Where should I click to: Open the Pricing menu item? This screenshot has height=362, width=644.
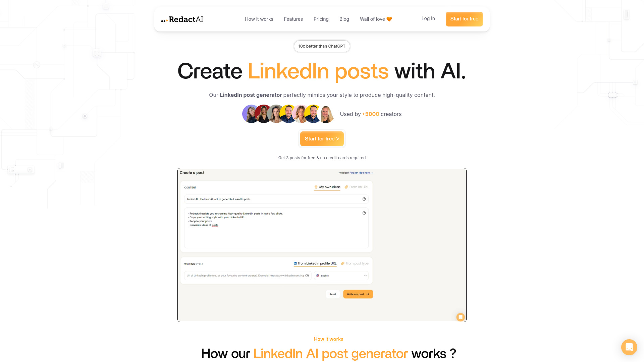[x=321, y=18]
